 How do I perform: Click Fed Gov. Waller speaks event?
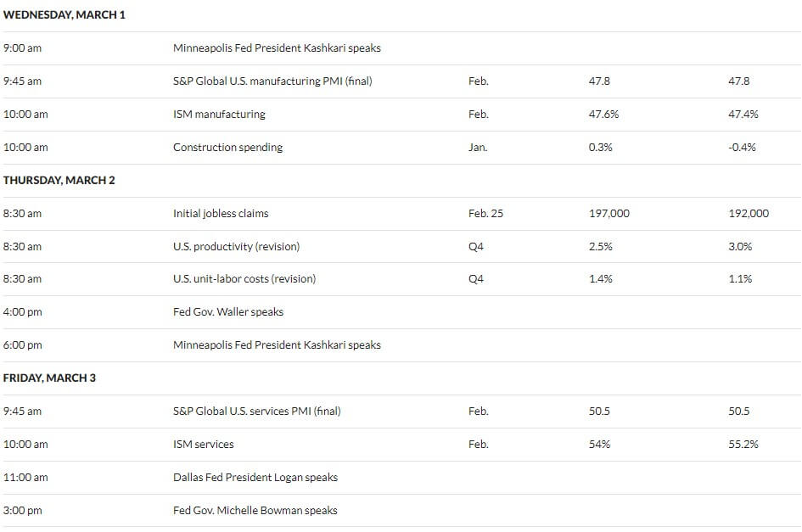(x=228, y=312)
